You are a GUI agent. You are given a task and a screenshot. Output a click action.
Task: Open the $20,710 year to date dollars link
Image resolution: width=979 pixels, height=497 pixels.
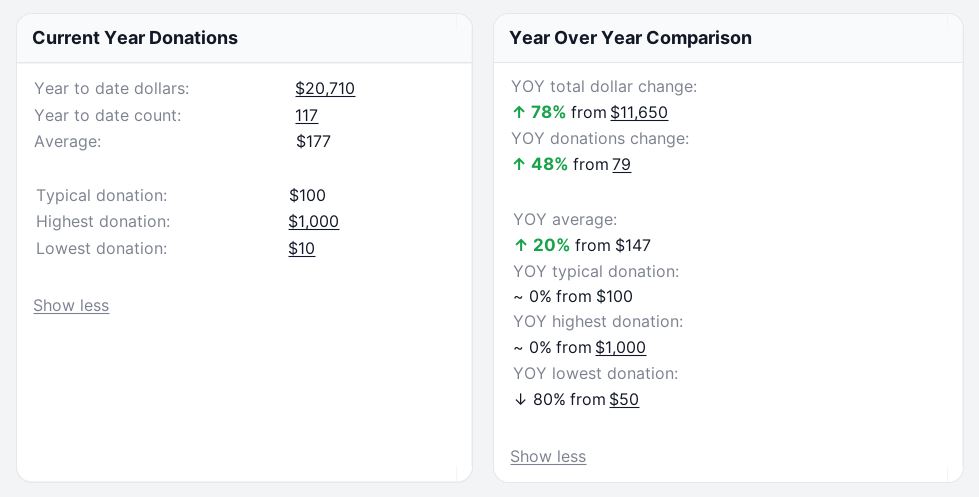(x=325, y=89)
